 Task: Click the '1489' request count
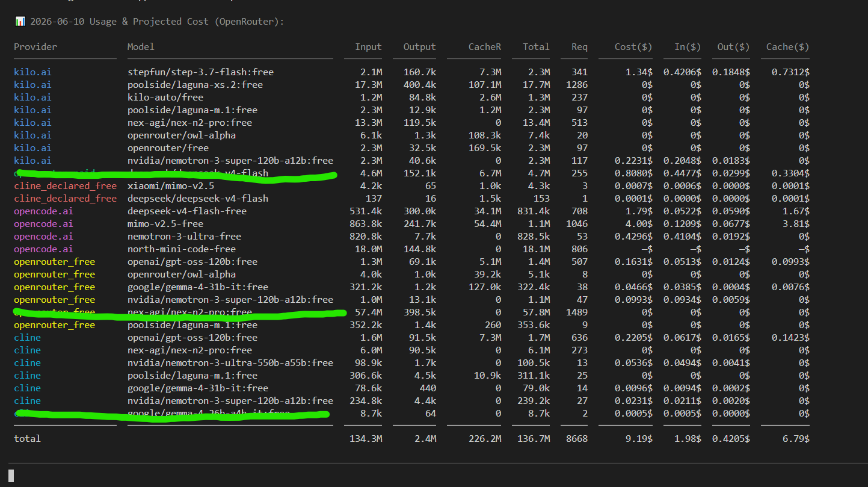coord(577,312)
